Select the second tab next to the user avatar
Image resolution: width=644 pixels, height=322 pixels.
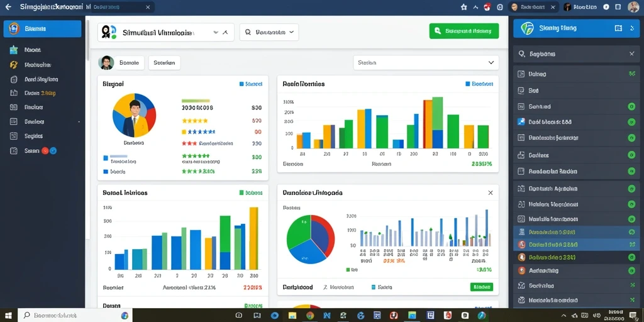(164, 63)
